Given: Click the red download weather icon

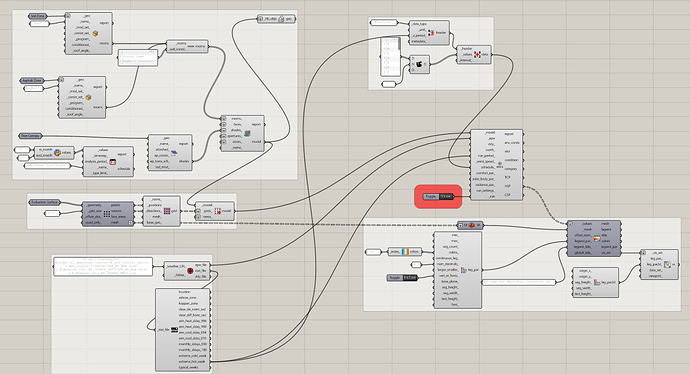Looking at the screenshot, I should (190, 271).
